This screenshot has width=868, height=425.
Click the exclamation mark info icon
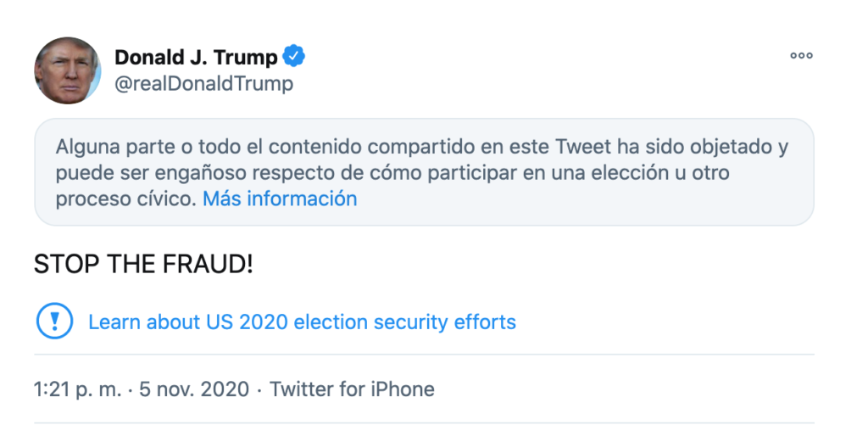point(52,322)
